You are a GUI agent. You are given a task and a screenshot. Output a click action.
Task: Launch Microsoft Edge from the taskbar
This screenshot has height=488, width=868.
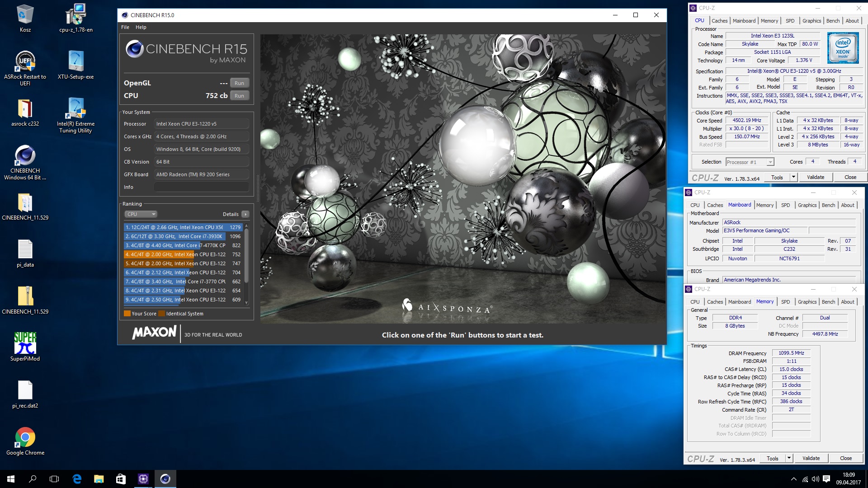77,479
